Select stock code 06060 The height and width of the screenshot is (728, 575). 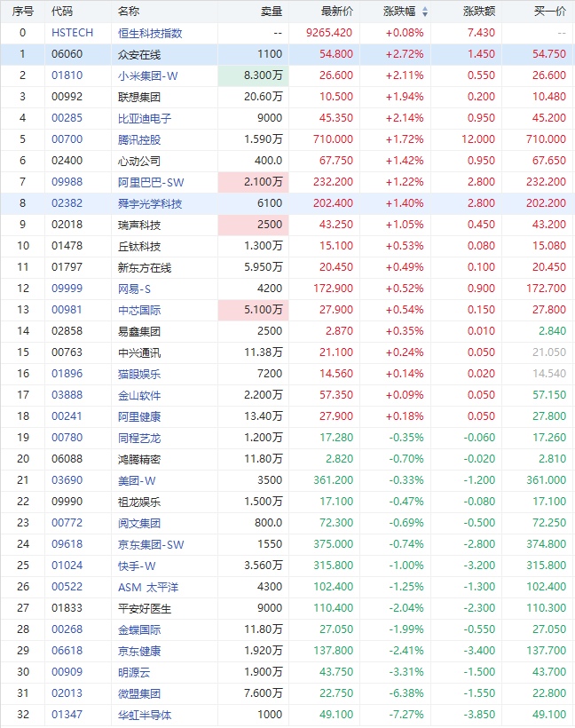click(x=67, y=54)
